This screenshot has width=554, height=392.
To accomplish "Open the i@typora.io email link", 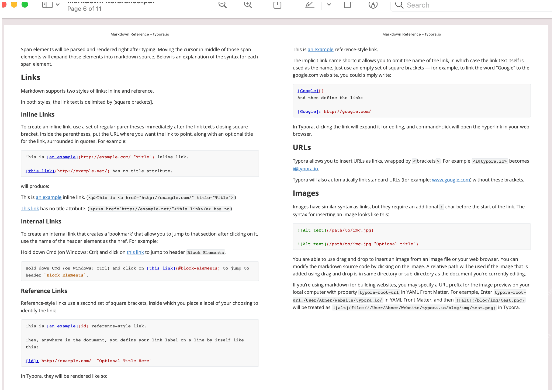I will (305, 169).
